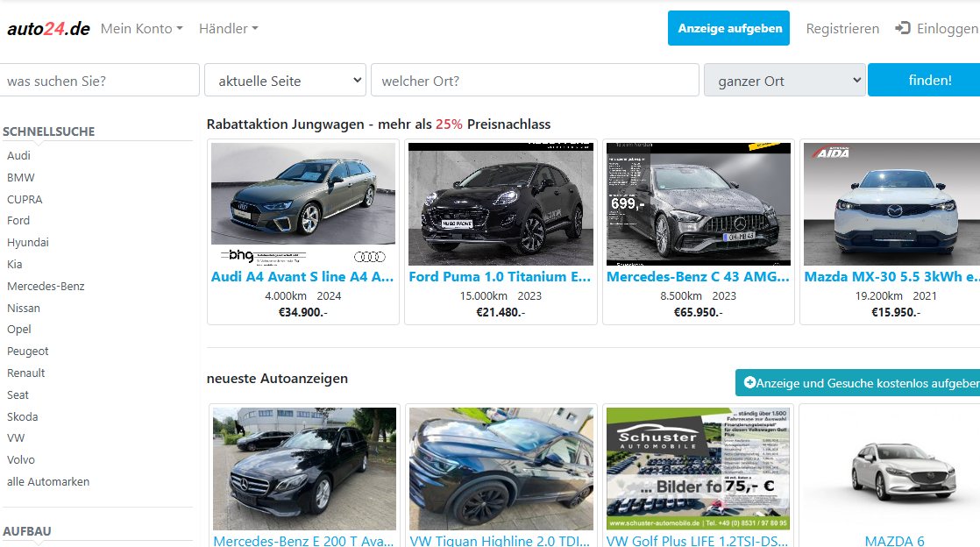Open the Mercedes-Benz C 43 AMG photo
Screen dimensions: 980x547
(x=698, y=204)
